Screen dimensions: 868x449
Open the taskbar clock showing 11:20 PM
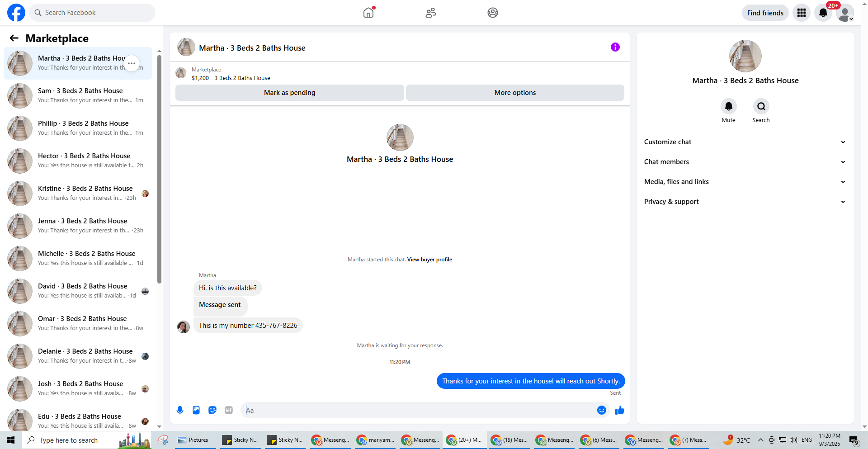pos(830,440)
